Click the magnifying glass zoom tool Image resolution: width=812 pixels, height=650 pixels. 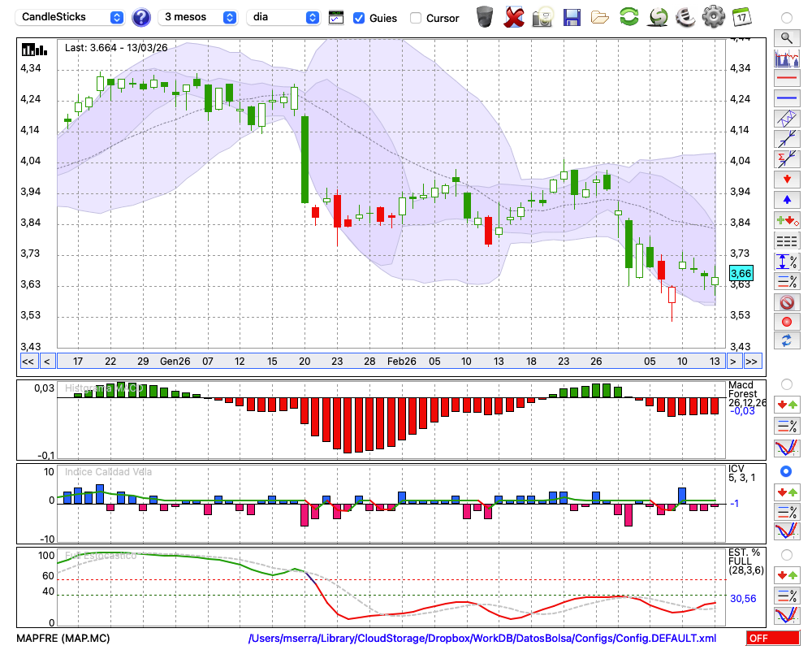click(x=786, y=37)
